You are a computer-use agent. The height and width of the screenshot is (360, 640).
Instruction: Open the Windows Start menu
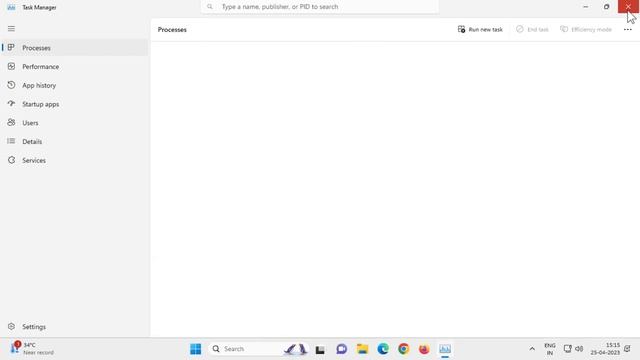pyautogui.click(x=196, y=349)
